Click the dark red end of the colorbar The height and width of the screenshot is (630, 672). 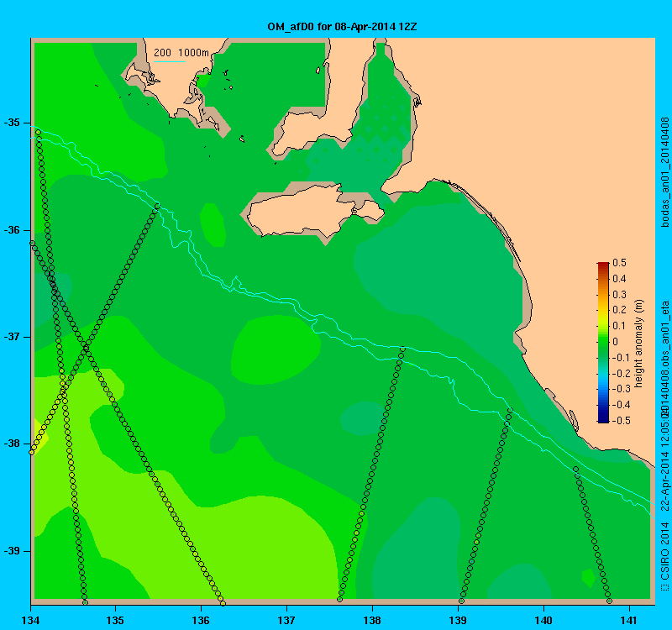coord(603,266)
